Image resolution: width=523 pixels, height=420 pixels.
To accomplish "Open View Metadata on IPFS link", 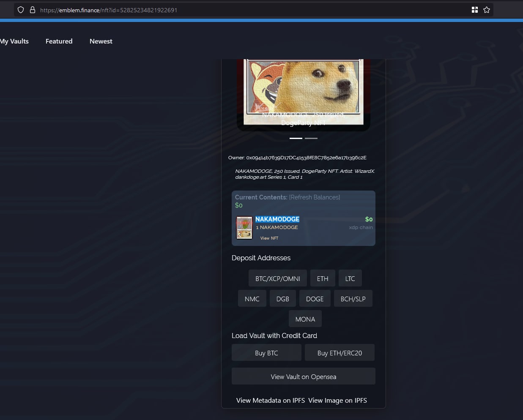I will pyautogui.click(x=271, y=400).
